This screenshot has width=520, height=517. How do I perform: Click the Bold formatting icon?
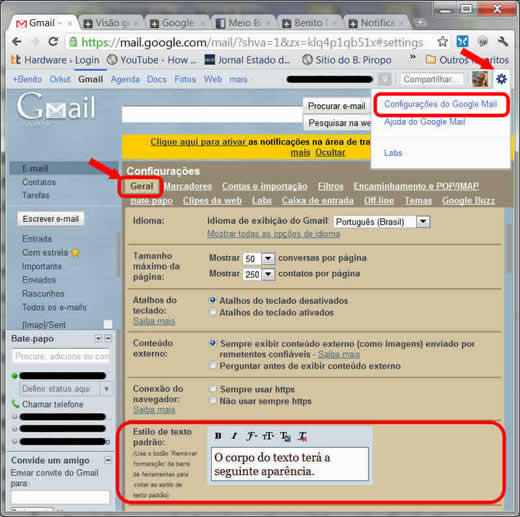pos(218,436)
